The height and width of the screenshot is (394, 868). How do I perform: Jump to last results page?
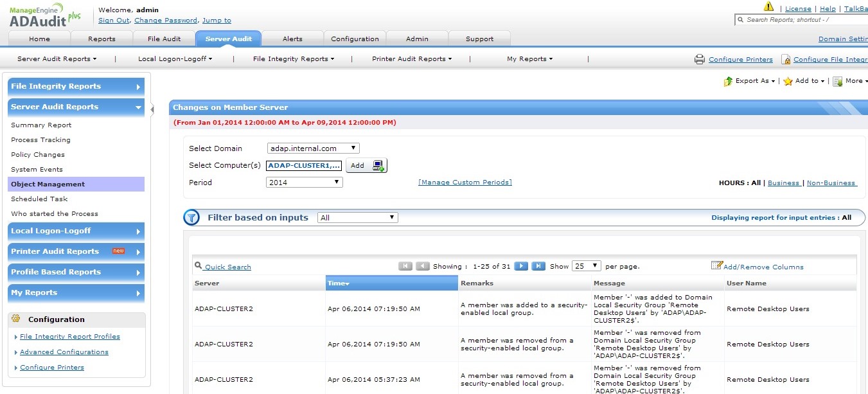pyautogui.click(x=538, y=266)
